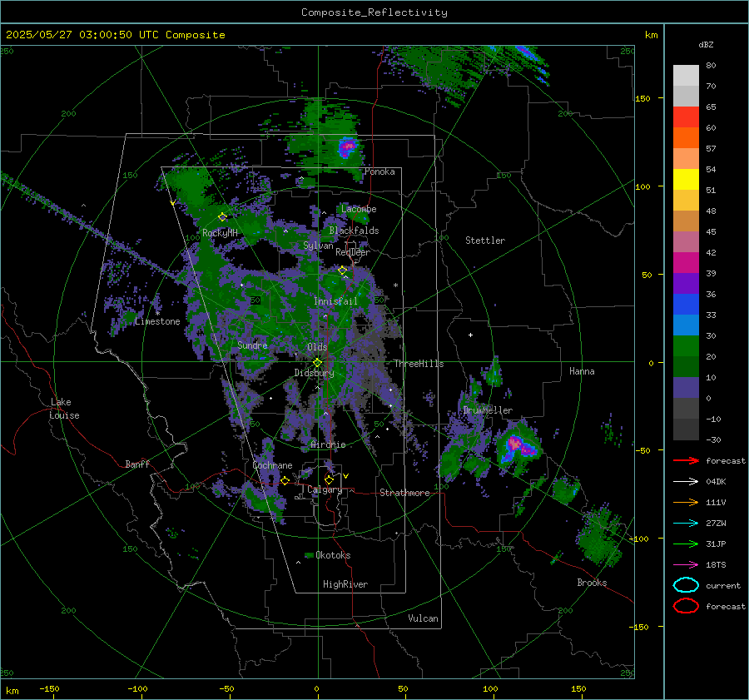Screen dimensions: 749x700
Task: Click the Strathmore city label
Action: (x=404, y=493)
